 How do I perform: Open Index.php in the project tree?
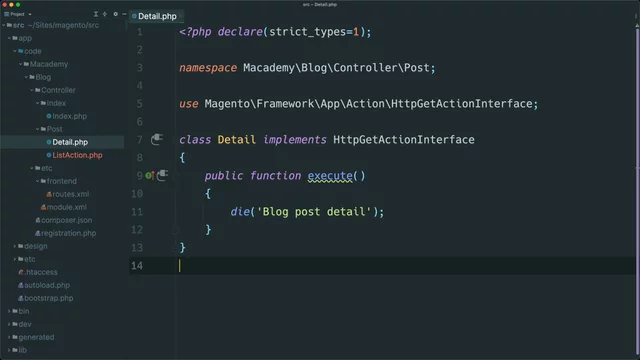(x=69, y=116)
